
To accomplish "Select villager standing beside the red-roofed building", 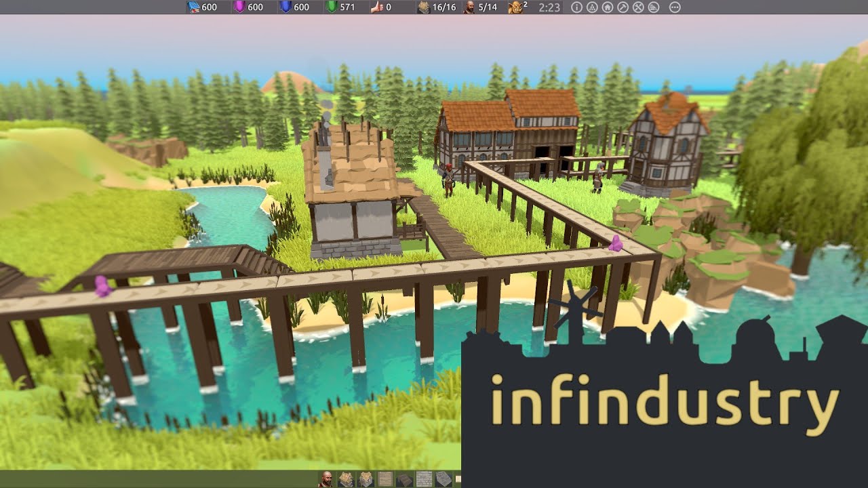I will 448,180.
